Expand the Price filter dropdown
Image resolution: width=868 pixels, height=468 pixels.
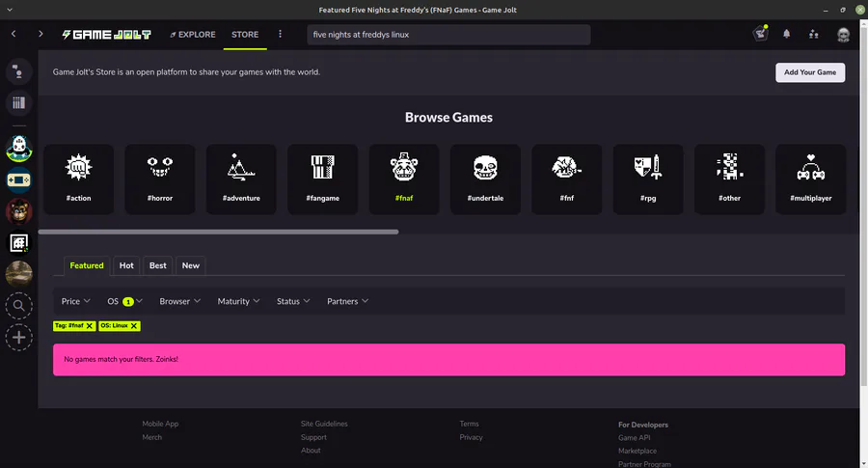75,301
